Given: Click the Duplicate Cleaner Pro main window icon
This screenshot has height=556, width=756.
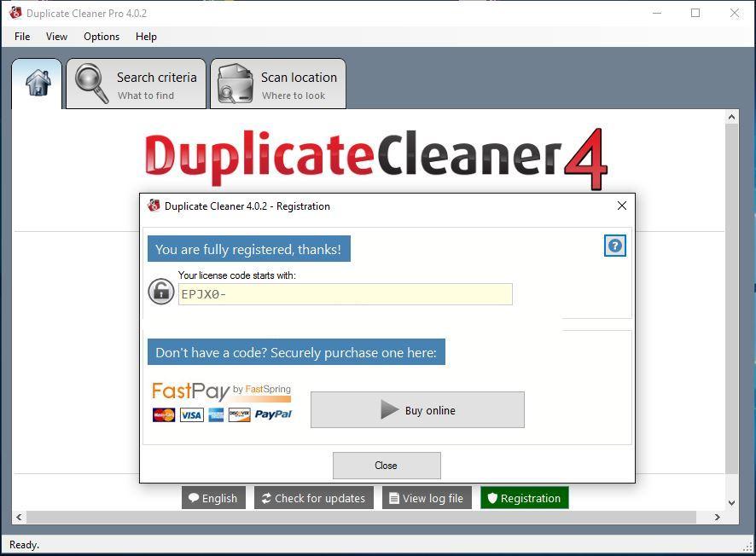Looking at the screenshot, I should [15, 13].
